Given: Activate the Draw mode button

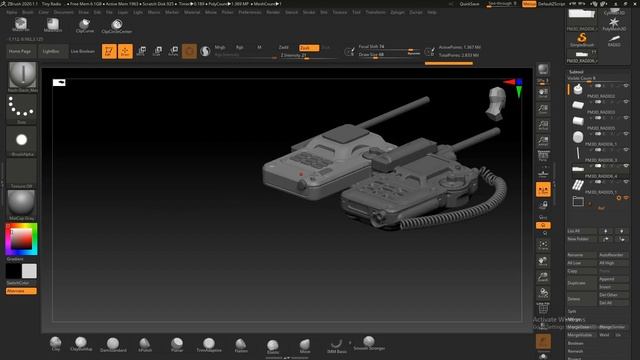Looking at the screenshot, I should point(125,51).
